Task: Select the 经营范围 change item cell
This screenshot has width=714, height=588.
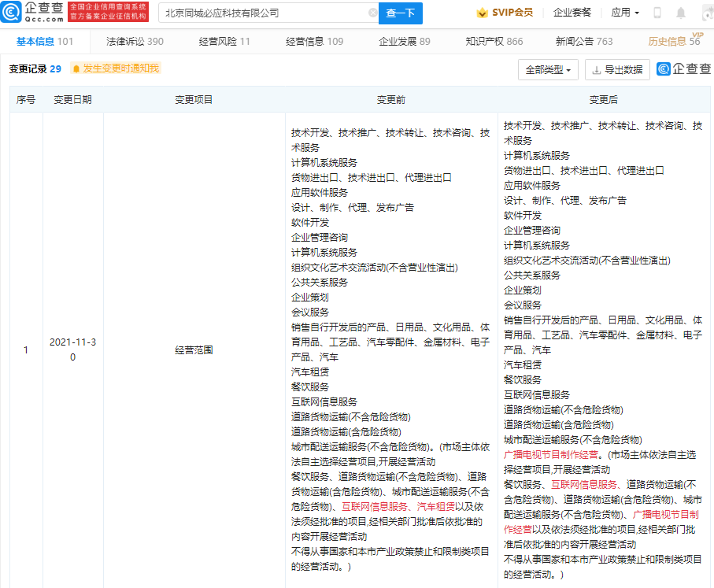Action: coord(194,349)
